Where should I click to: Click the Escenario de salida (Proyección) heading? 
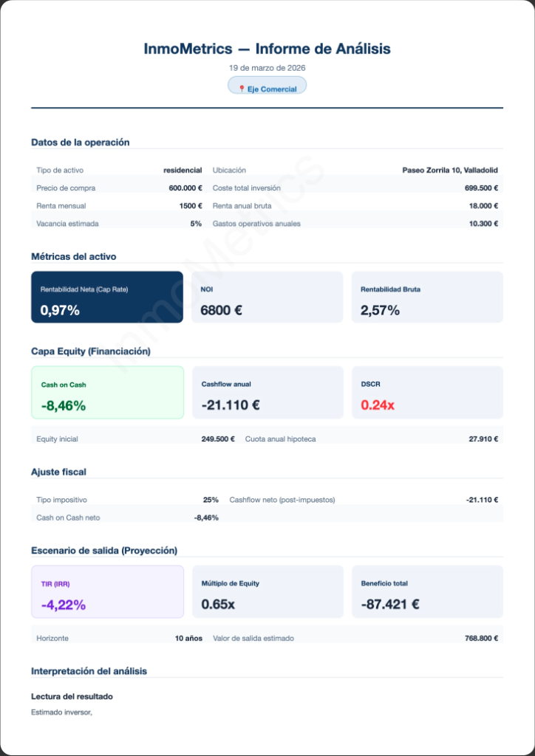point(104,550)
